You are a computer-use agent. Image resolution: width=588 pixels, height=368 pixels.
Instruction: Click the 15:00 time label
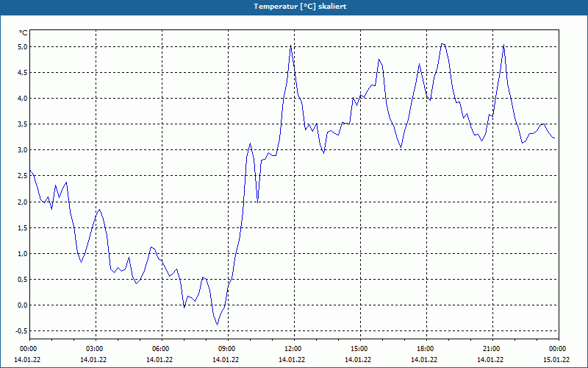click(360, 349)
